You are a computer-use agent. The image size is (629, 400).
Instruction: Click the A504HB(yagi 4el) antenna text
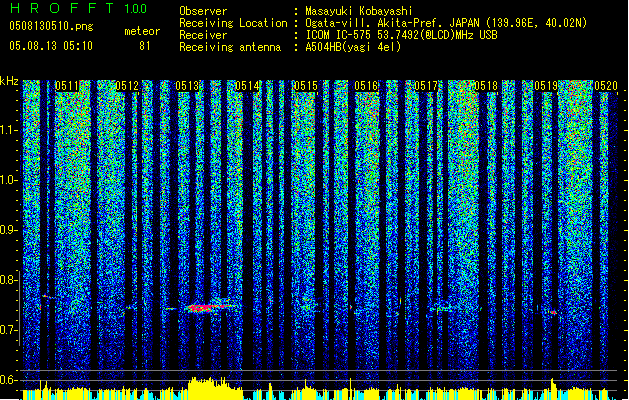click(x=353, y=47)
